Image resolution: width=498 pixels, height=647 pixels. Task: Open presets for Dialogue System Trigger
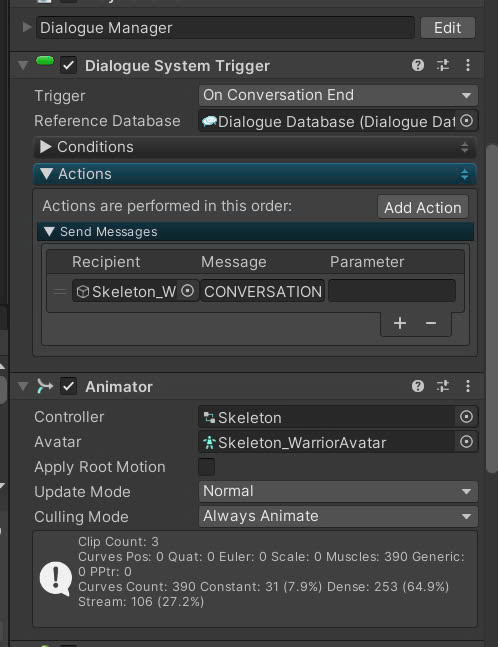[443, 65]
